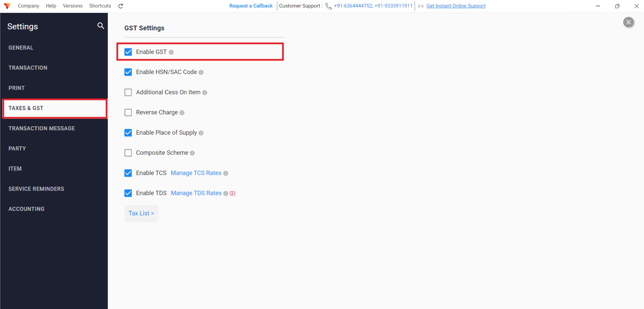Close settings with the round X button
This screenshot has width=644, height=309.
[628, 22]
